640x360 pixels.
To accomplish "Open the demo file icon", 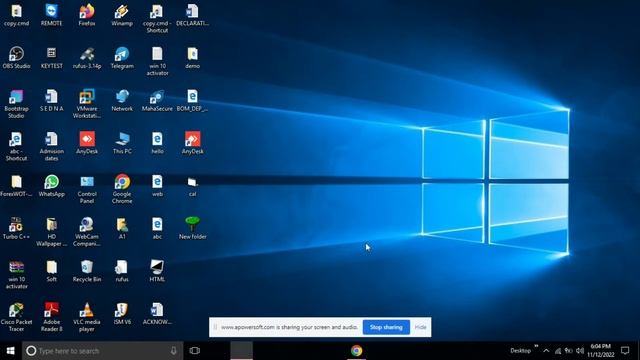I will 193,58.
